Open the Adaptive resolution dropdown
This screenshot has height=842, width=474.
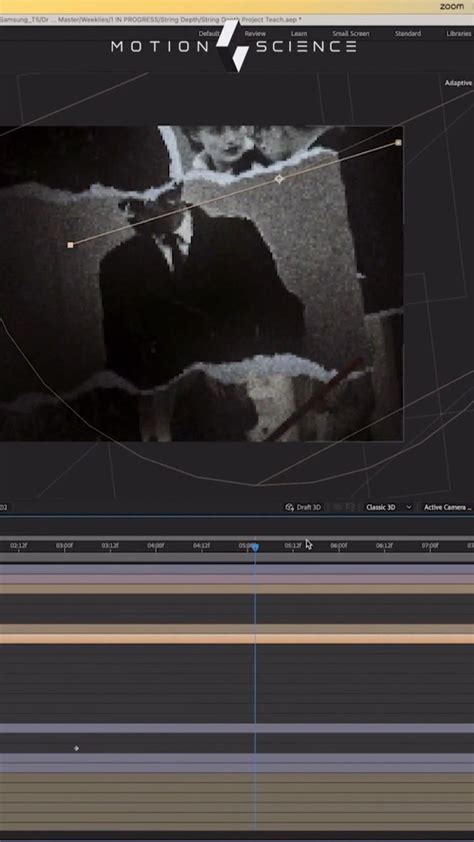458,83
